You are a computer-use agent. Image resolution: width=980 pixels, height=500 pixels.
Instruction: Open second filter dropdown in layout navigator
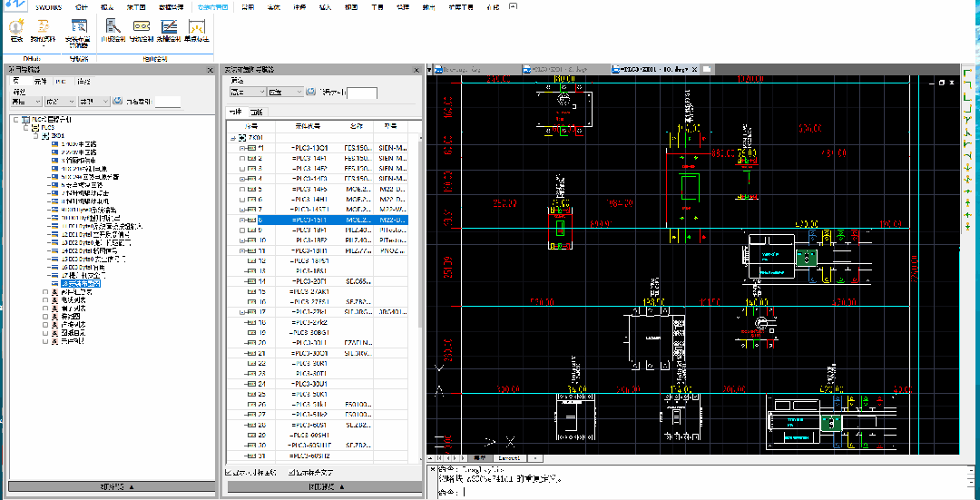(285, 92)
